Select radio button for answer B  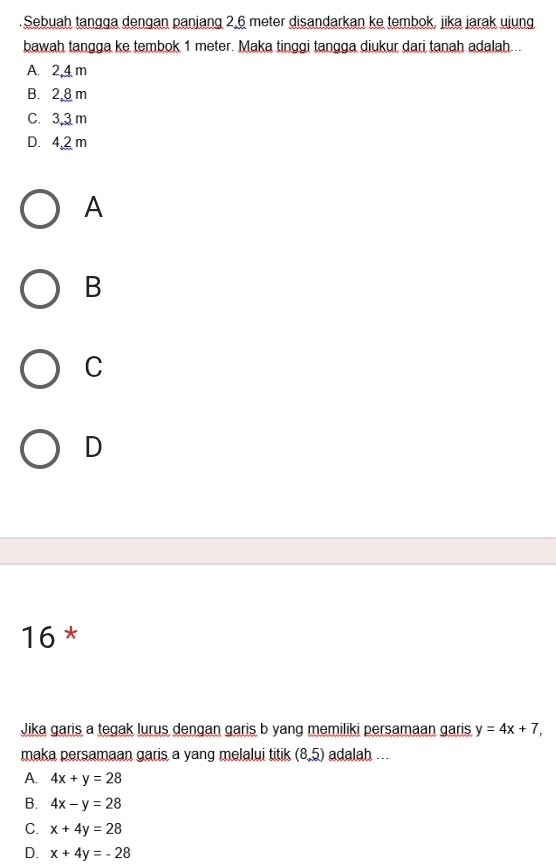(40, 289)
